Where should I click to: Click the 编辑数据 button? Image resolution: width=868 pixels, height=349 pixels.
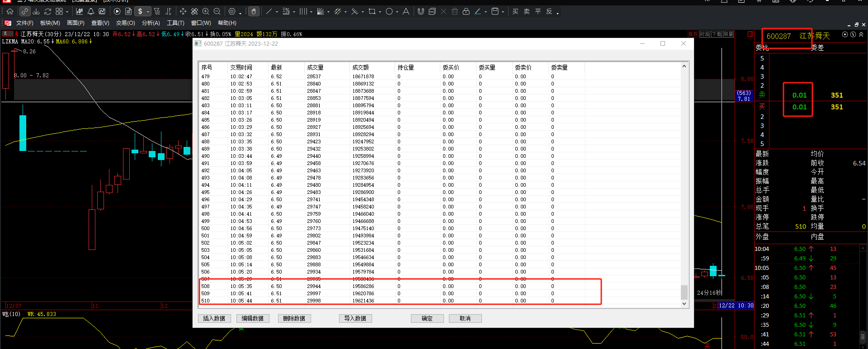[x=253, y=318]
